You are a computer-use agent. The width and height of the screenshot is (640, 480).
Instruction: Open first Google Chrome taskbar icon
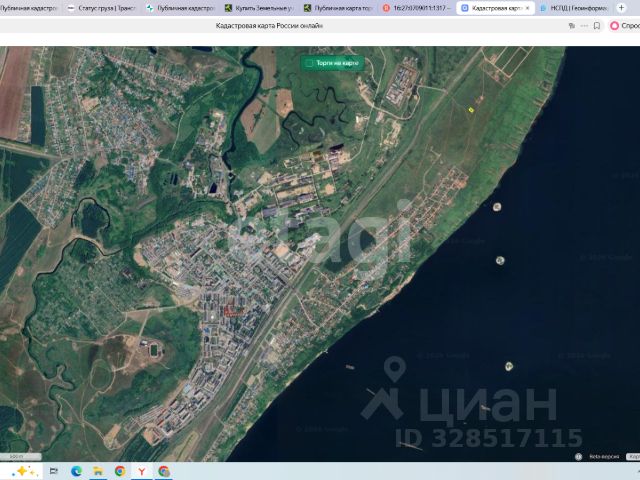pyautogui.click(x=120, y=471)
